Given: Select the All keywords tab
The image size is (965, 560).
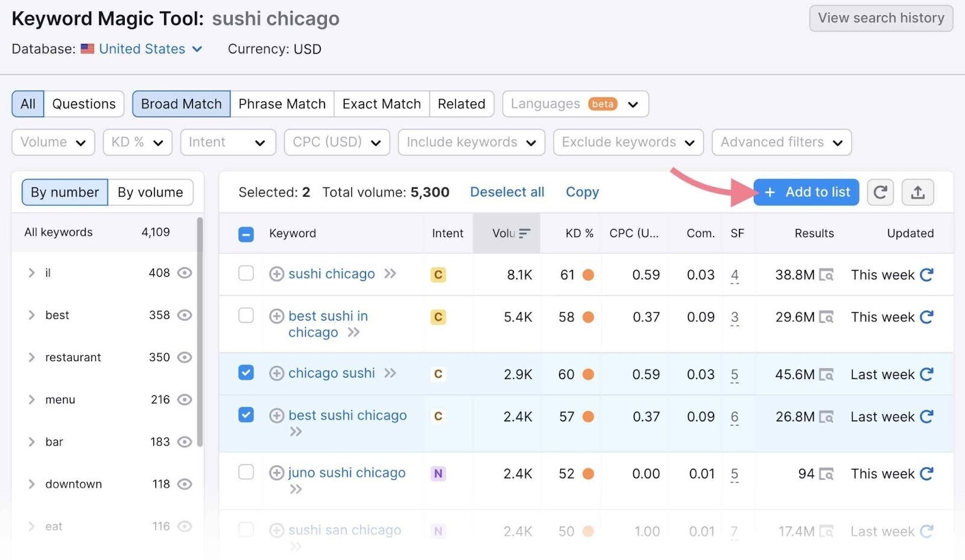Looking at the screenshot, I should coord(28,104).
